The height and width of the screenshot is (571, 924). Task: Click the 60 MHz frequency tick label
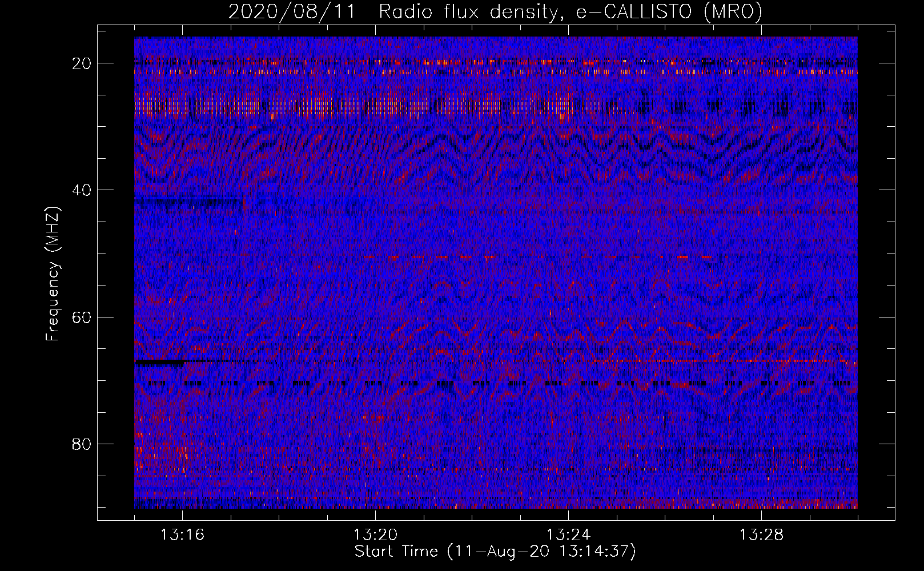(82, 317)
